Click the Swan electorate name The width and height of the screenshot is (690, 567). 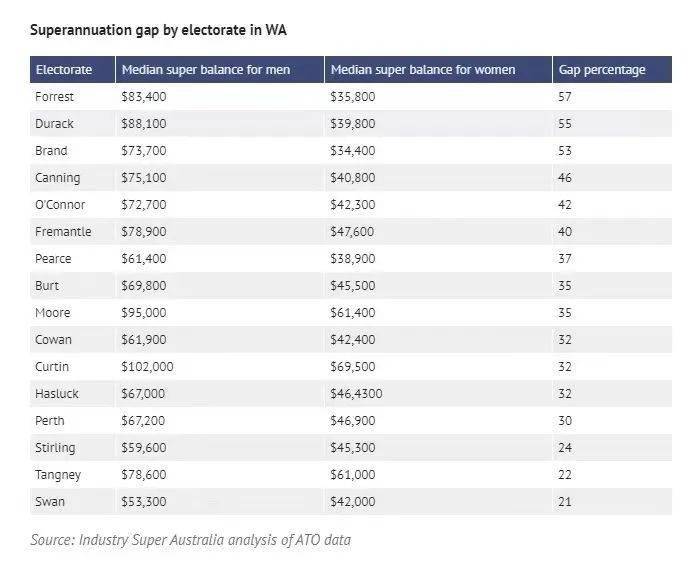(50, 501)
